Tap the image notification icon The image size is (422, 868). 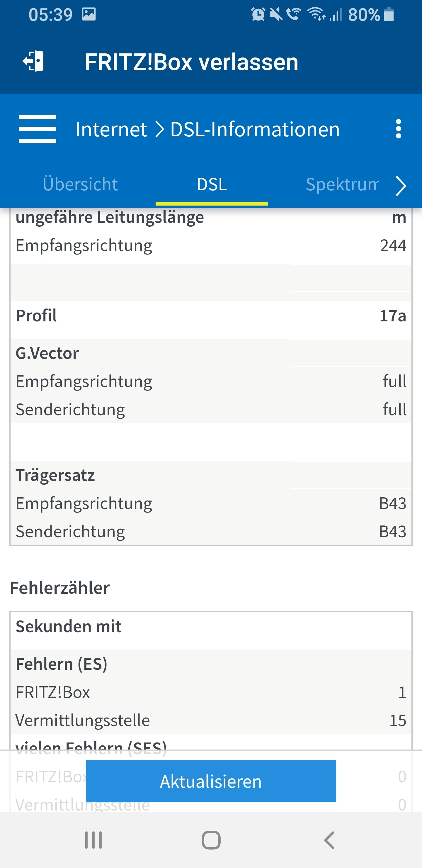point(89,14)
